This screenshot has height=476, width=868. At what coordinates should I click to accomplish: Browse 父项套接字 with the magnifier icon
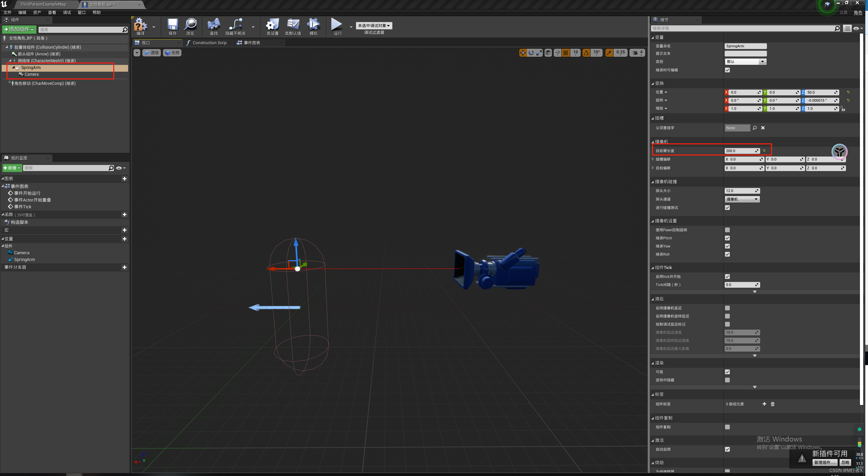[x=755, y=128]
